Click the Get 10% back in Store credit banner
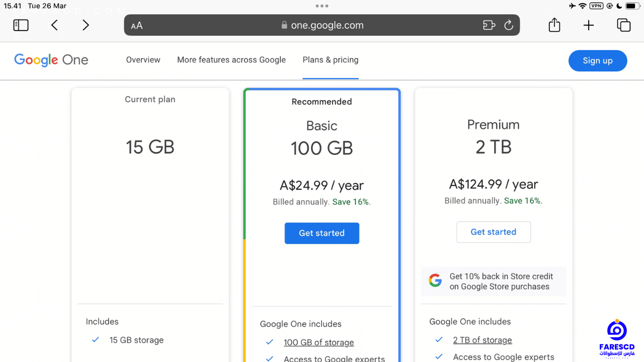Image resolution: width=644 pixels, height=362 pixels. coord(494,282)
